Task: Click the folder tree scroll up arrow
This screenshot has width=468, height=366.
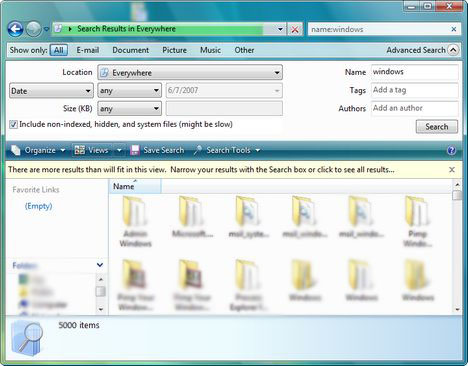Action: (x=101, y=279)
